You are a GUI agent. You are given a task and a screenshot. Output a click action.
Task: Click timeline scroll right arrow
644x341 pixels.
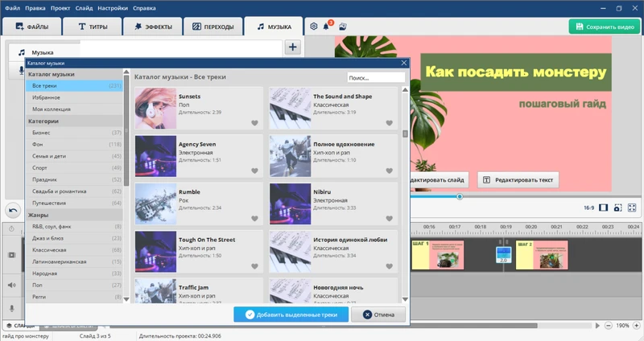pyautogui.click(x=597, y=326)
